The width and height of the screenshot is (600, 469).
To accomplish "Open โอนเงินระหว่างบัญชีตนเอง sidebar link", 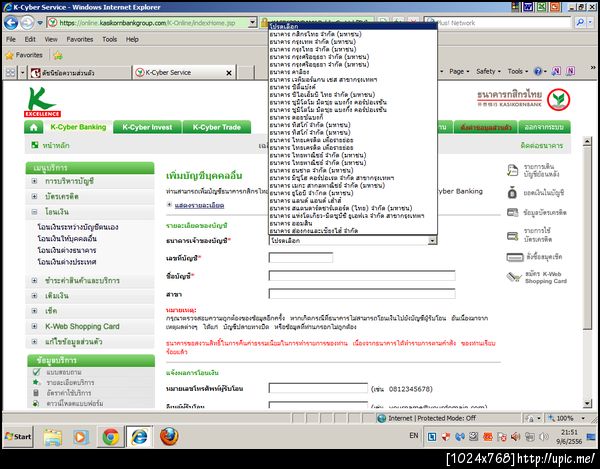I will (78, 227).
